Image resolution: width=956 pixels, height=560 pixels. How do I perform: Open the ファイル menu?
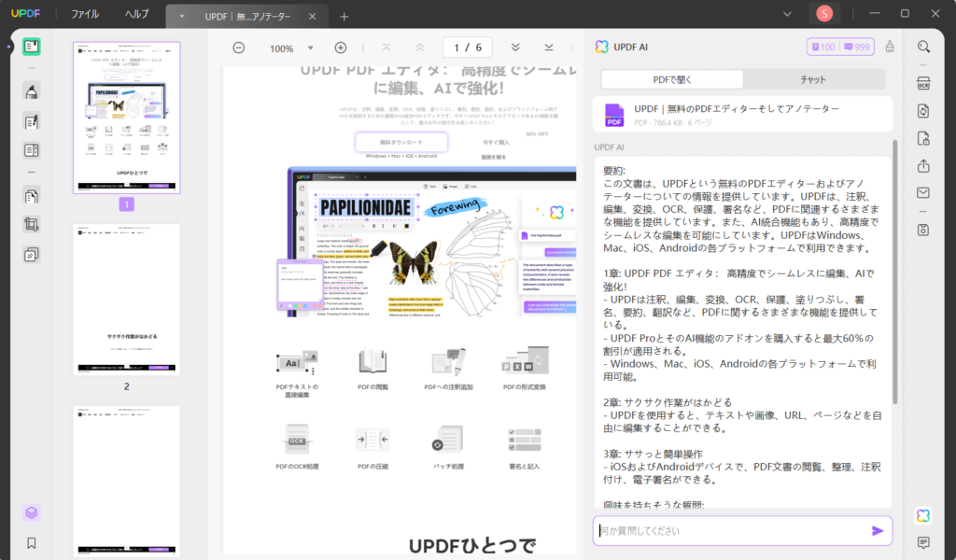coord(85,14)
